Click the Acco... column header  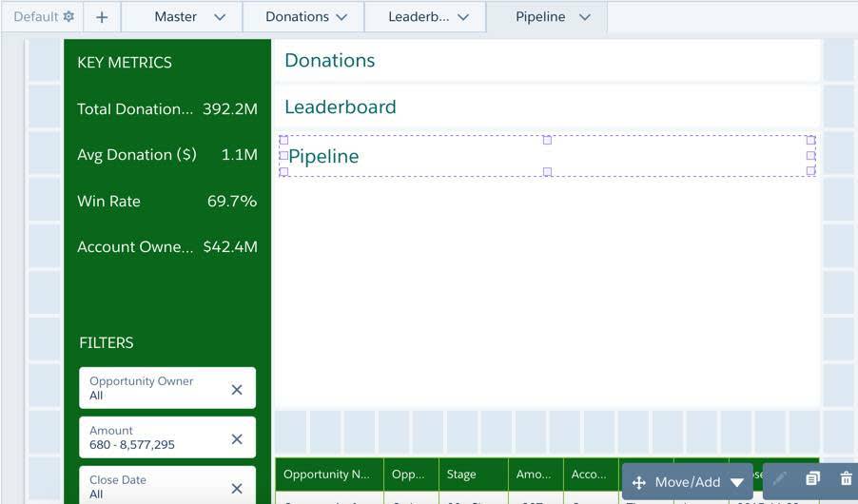[592, 475]
